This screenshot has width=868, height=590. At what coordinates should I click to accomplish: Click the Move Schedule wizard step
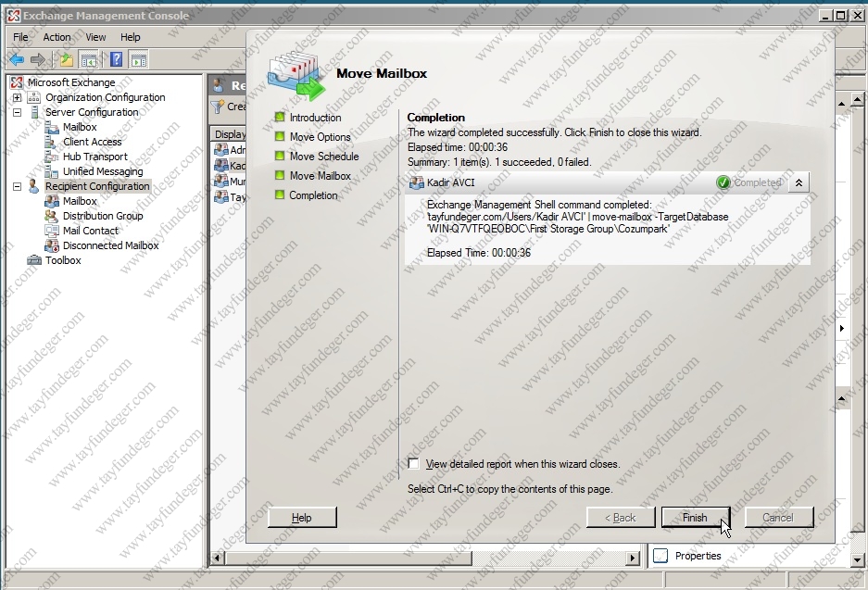point(324,157)
